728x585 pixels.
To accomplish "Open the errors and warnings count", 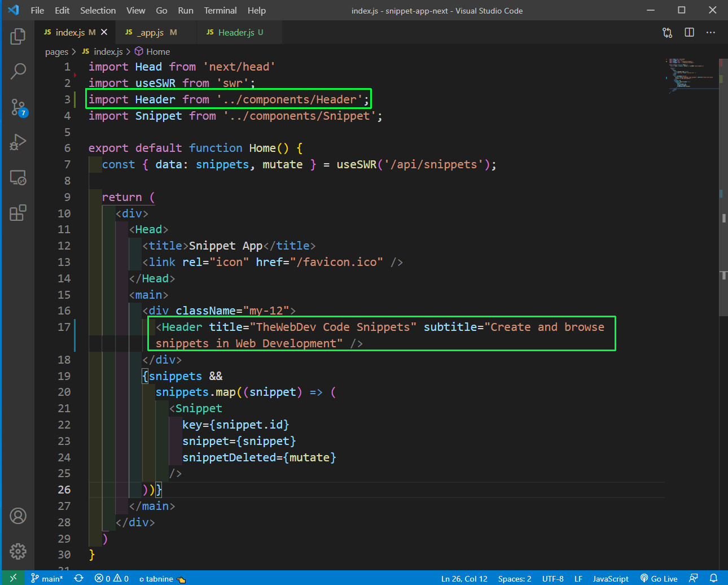I will pos(112,578).
